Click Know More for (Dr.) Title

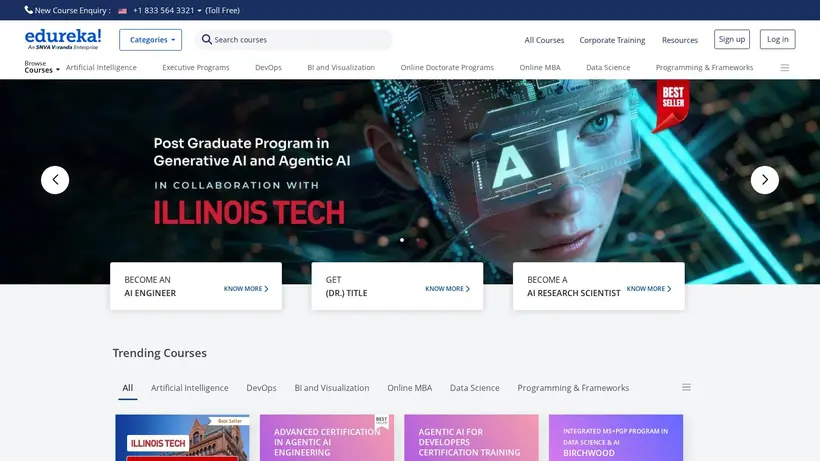click(x=447, y=289)
